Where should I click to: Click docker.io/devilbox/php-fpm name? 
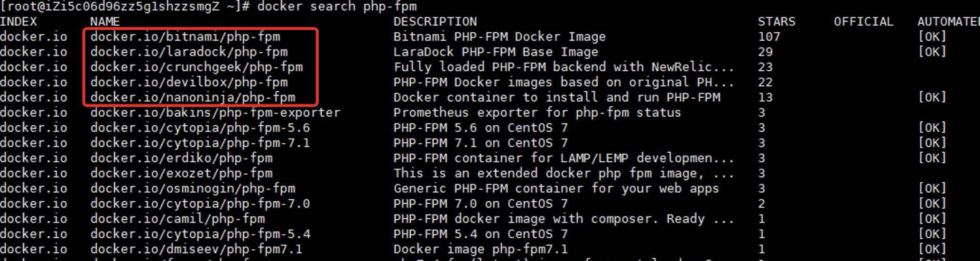click(x=189, y=82)
